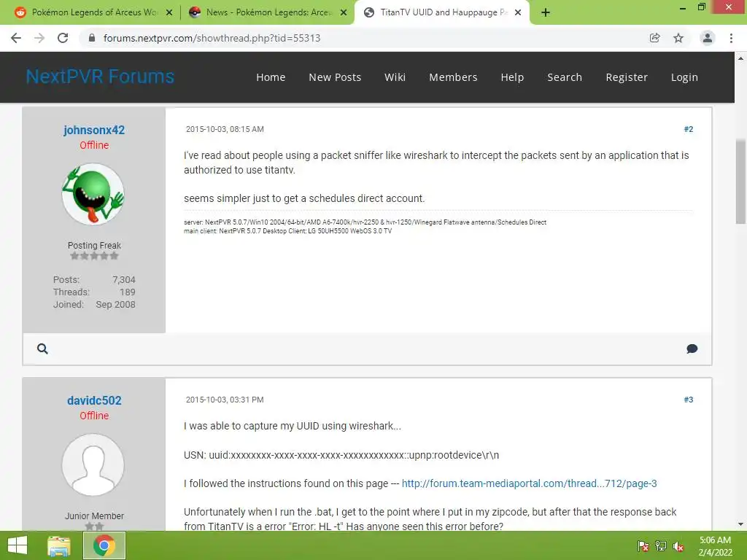747x560 pixels.
Task: Click the Junior Member rank label
Action: 94,516
